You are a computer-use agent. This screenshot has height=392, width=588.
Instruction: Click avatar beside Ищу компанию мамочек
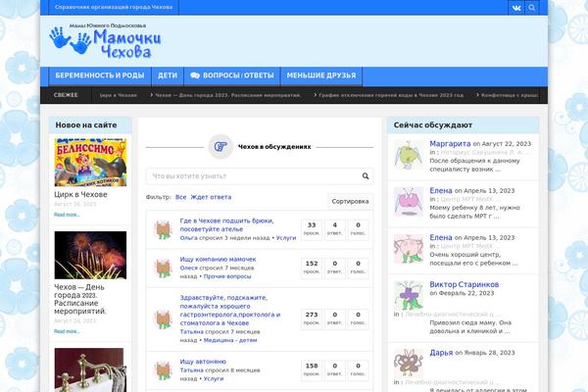point(163,268)
